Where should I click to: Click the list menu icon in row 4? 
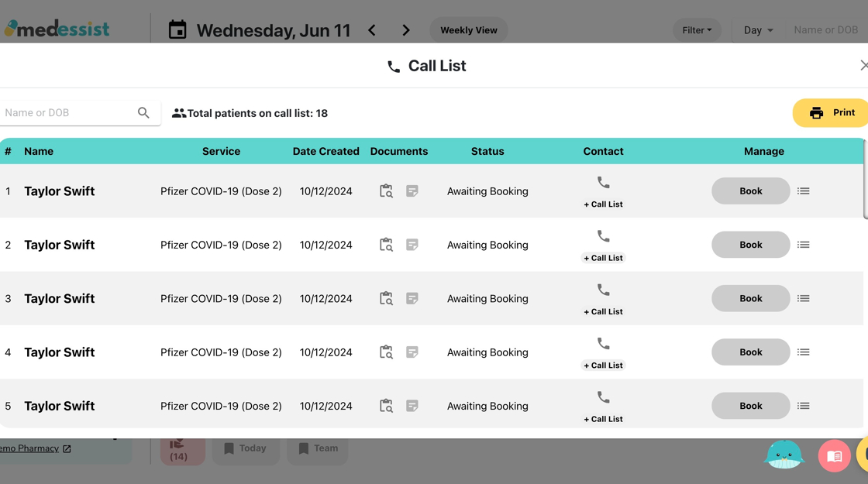click(x=803, y=352)
